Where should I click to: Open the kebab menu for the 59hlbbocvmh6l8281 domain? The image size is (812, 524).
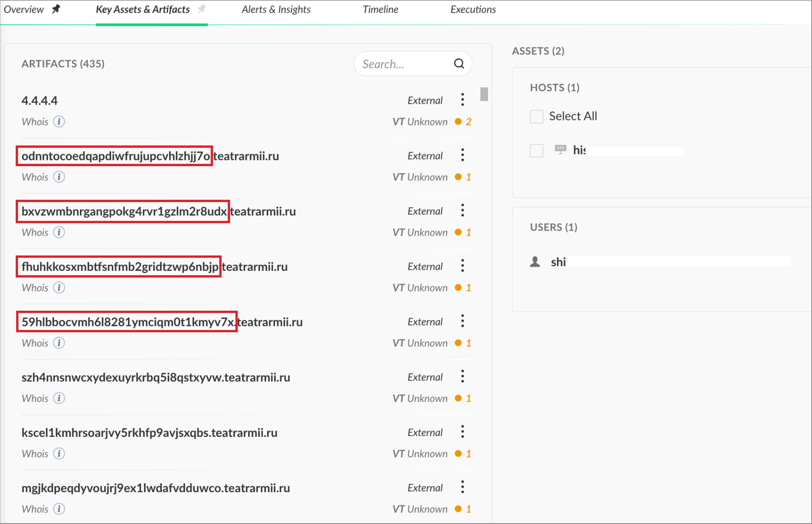(462, 321)
